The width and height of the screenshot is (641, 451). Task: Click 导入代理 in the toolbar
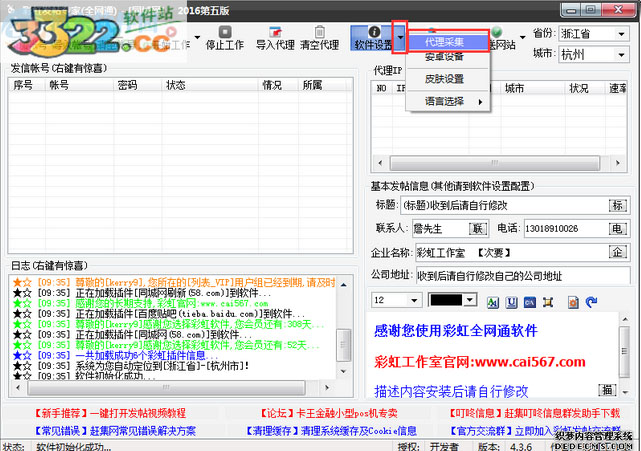click(x=275, y=45)
